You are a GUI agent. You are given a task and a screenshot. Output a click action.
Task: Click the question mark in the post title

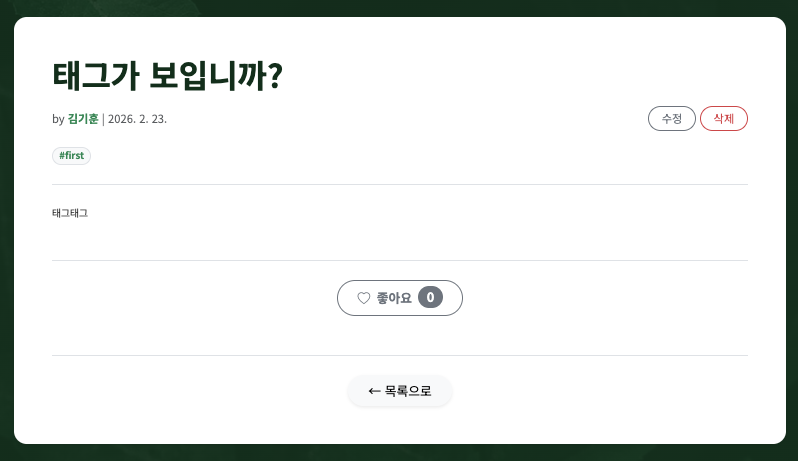274,76
